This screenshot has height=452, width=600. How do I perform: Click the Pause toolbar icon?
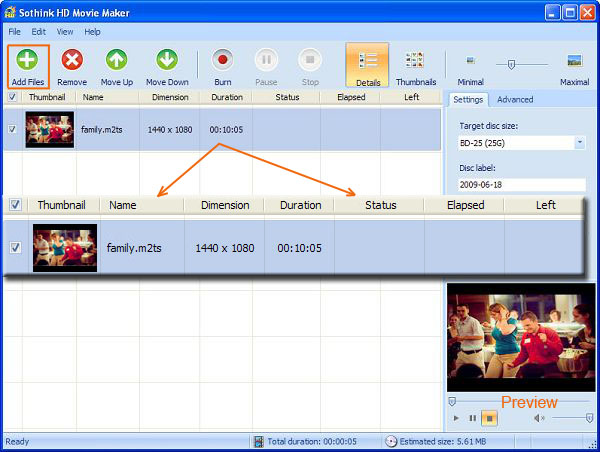(x=266, y=60)
